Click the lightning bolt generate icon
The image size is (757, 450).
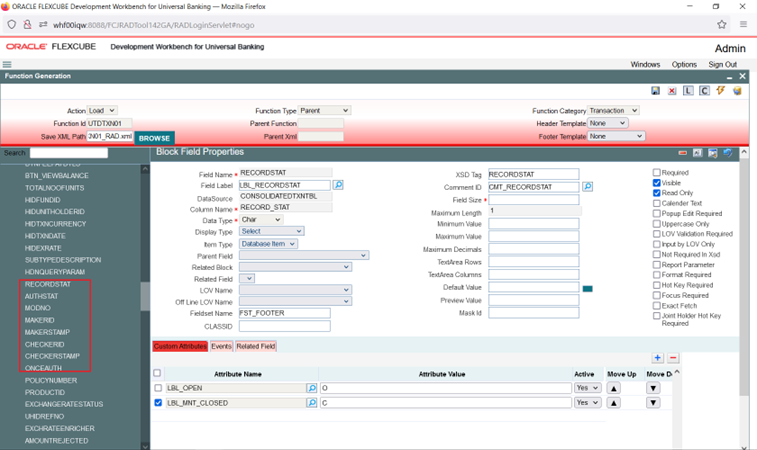coord(721,91)
